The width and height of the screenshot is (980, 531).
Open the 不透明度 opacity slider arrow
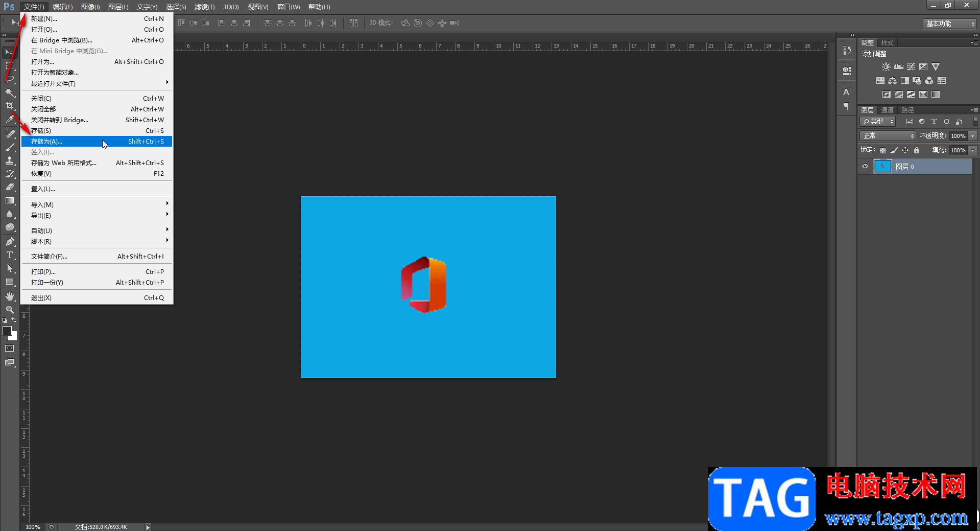coord(973,136)
